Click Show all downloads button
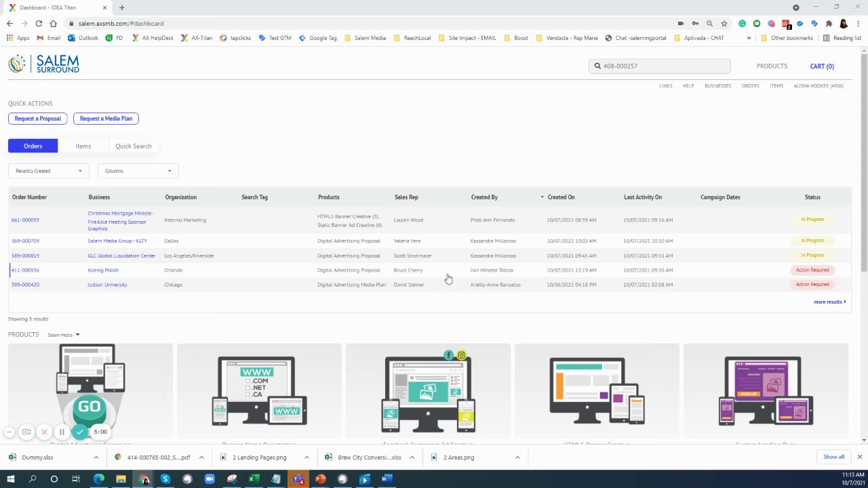The height and width of the screenshot is (488, 868). (x=834, y=457)
